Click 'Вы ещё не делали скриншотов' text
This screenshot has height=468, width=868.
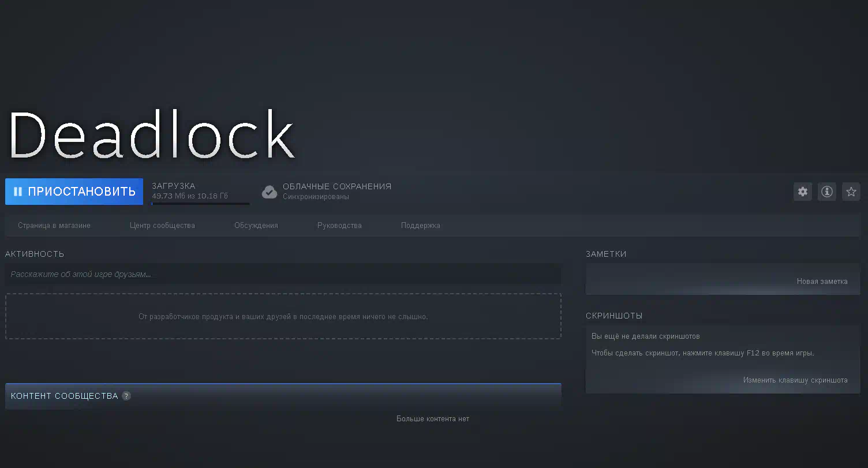pos(646,336)
